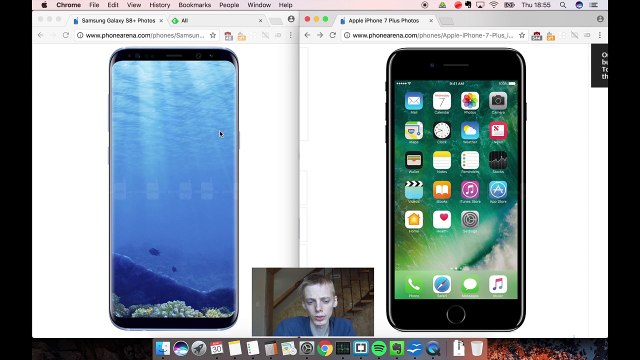Open Spotify from the dock
The width and height of the screenshot is (640, 360).
379,348
